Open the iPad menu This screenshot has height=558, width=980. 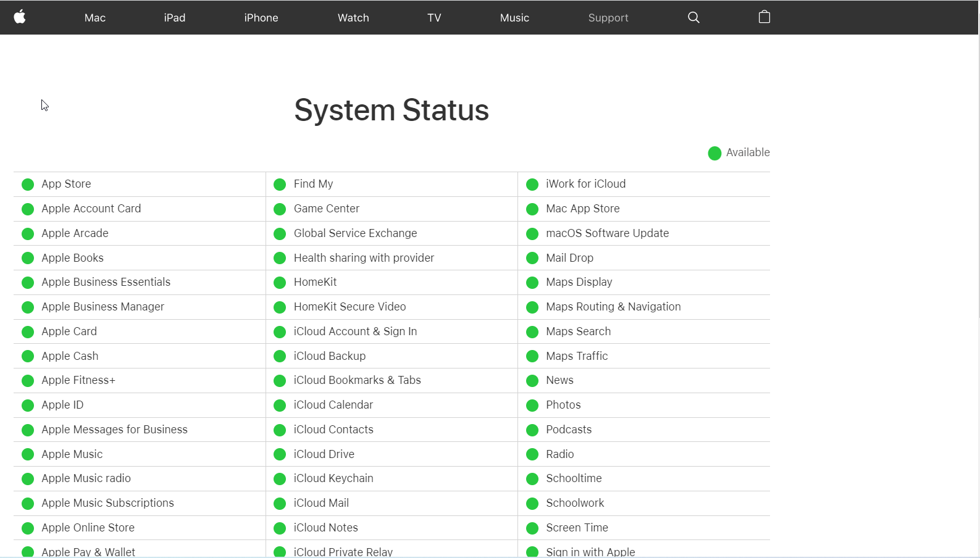pos(175,18)
